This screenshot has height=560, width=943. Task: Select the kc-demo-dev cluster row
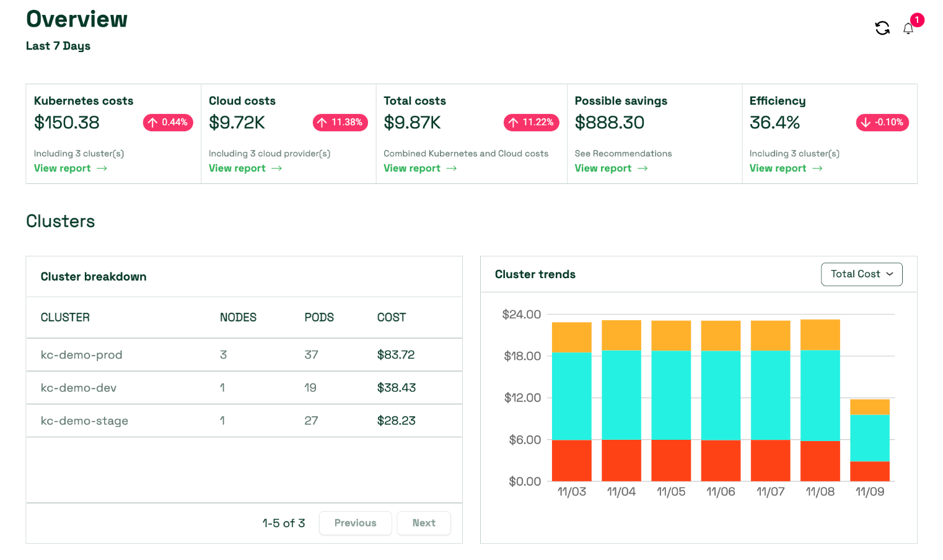78,388
